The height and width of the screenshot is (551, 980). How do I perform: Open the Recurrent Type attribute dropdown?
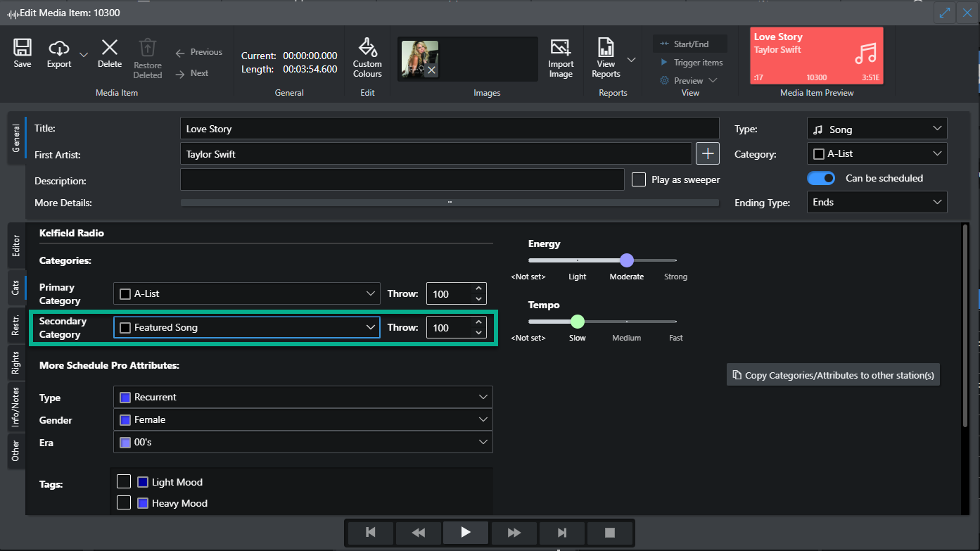coord(303,397)
